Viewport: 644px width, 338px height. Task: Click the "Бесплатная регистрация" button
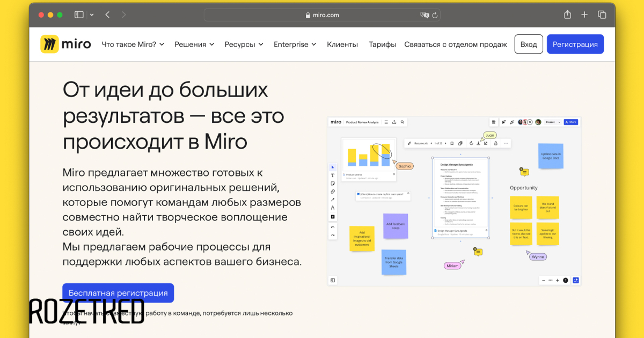(118, 293)
